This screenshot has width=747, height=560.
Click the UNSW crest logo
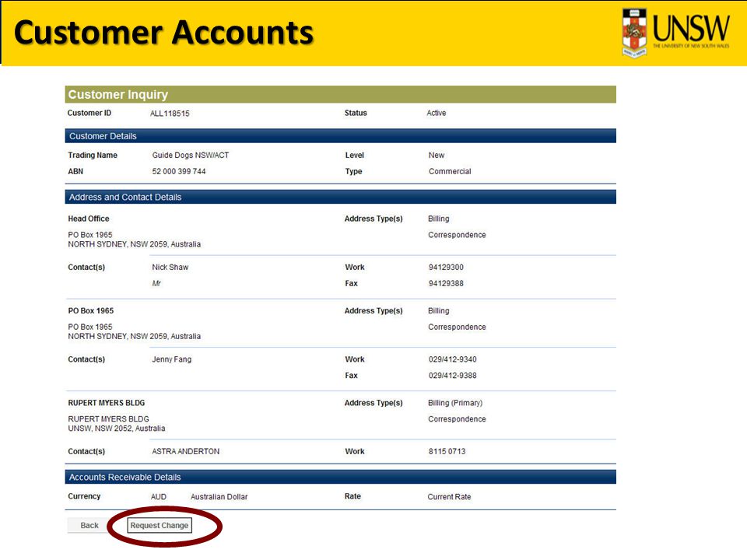634,33
